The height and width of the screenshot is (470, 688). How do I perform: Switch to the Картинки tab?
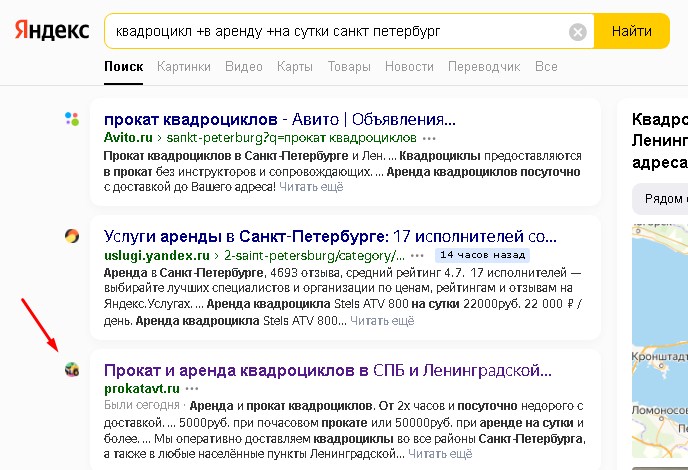tap(184, 67)
